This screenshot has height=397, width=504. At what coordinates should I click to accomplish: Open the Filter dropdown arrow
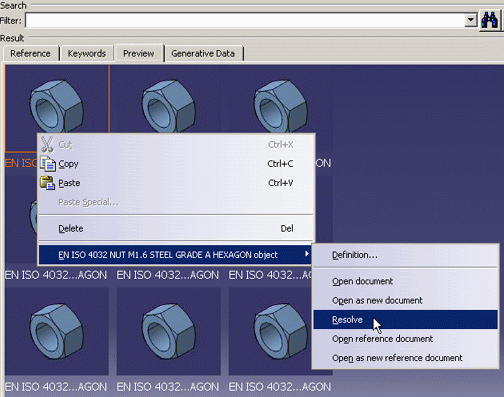tap(470, 20)
